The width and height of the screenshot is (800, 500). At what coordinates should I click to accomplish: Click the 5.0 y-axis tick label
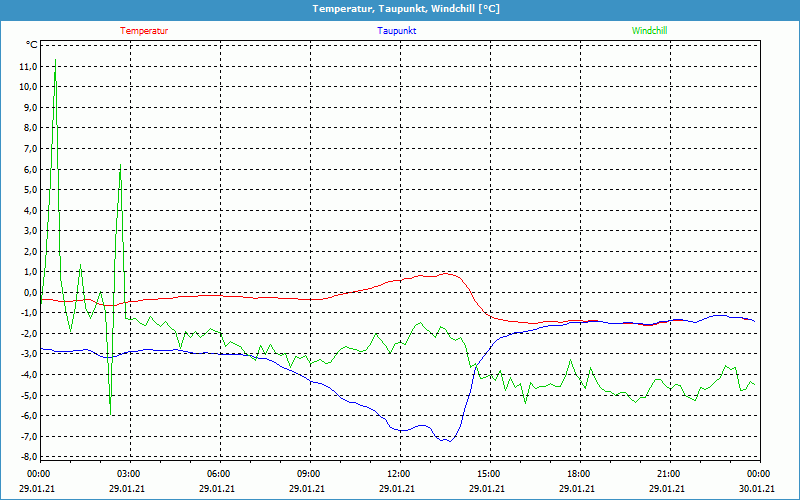click(28, 189)
